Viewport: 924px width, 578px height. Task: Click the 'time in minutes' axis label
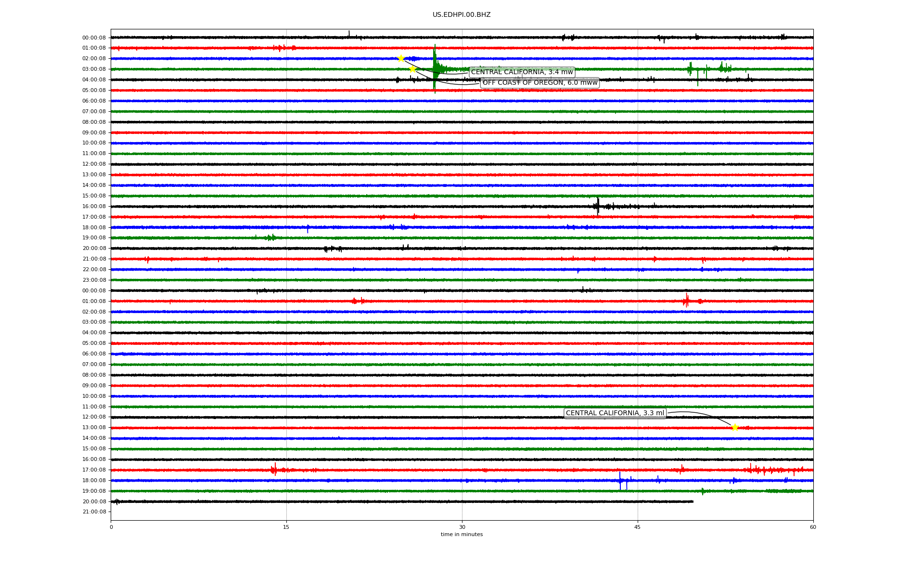click(x=462, y=535)
